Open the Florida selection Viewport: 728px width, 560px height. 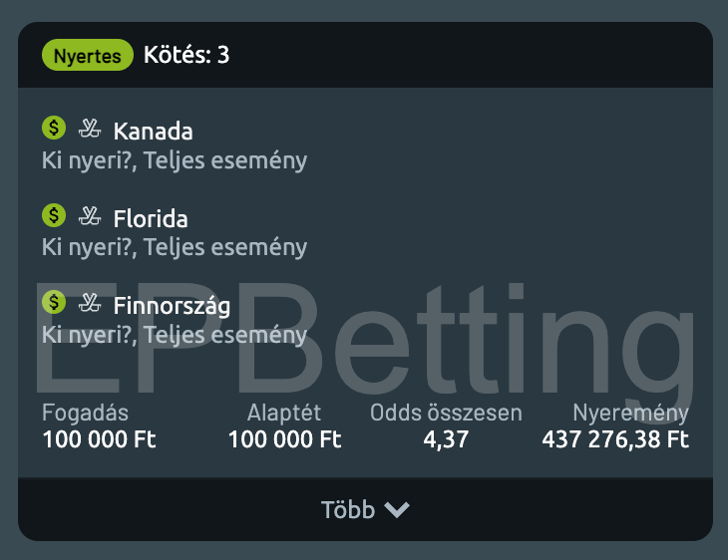(151, 218)
